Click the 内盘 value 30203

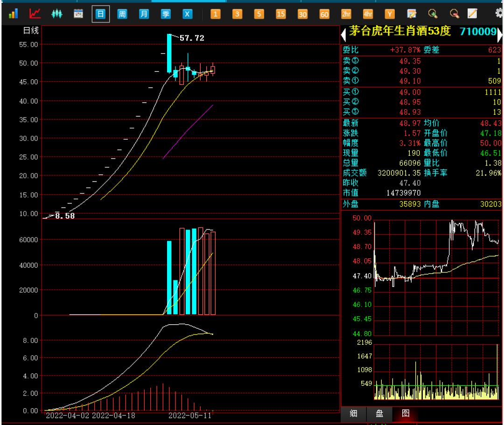[x=490, y=204]
